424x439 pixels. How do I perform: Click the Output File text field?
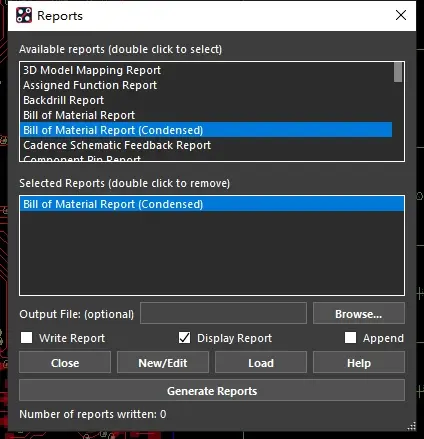(223, 313)
